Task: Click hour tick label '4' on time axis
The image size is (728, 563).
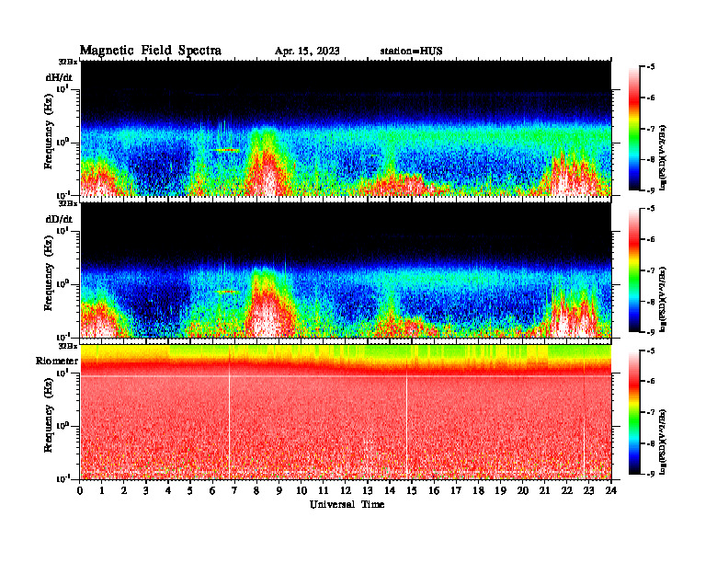Action: 168,490
